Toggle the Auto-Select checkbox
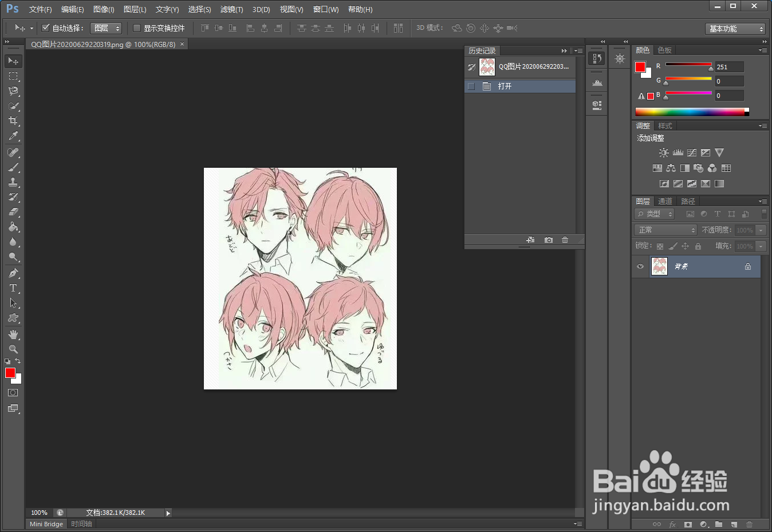 (x=46, y=27)
